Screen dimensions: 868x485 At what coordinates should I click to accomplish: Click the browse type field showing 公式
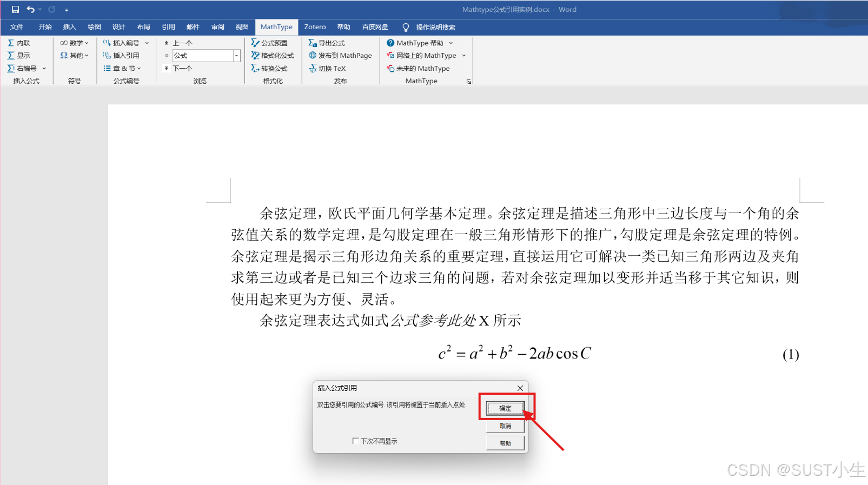(x=203, y=56)
